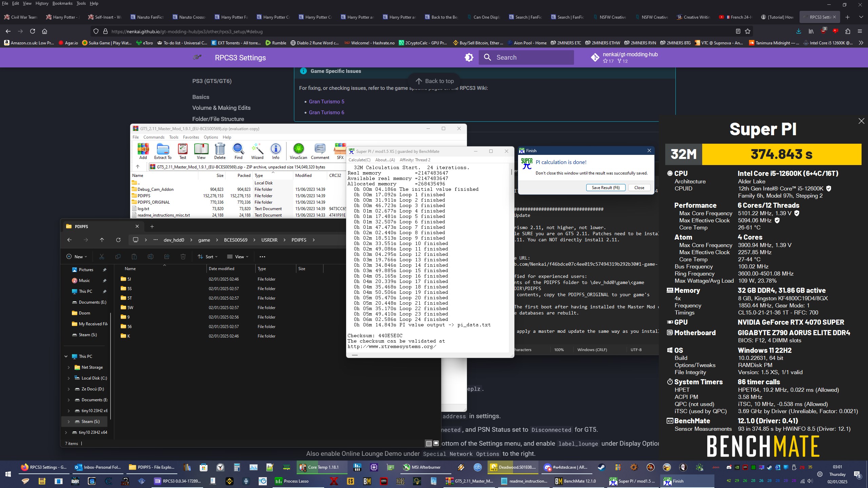Open the Sort dropdown in File Explorer

point(208,257)
